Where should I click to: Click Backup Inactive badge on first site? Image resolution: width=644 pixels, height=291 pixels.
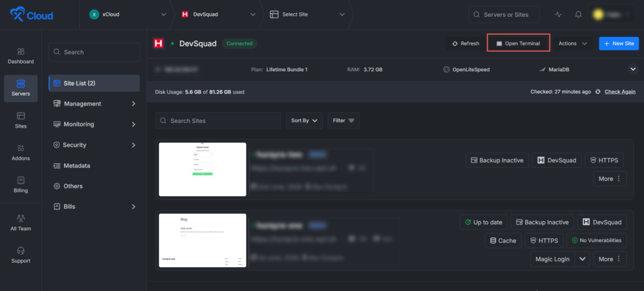[x=497, y=160]
